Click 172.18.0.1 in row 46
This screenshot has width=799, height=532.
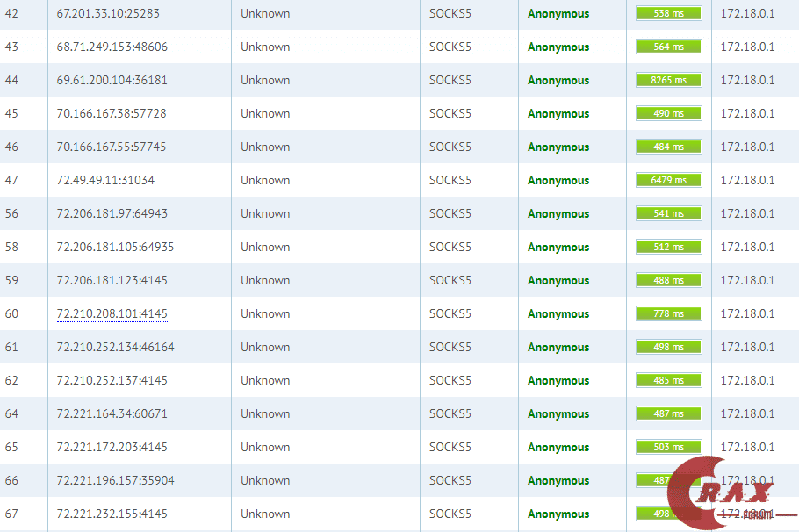747,147
